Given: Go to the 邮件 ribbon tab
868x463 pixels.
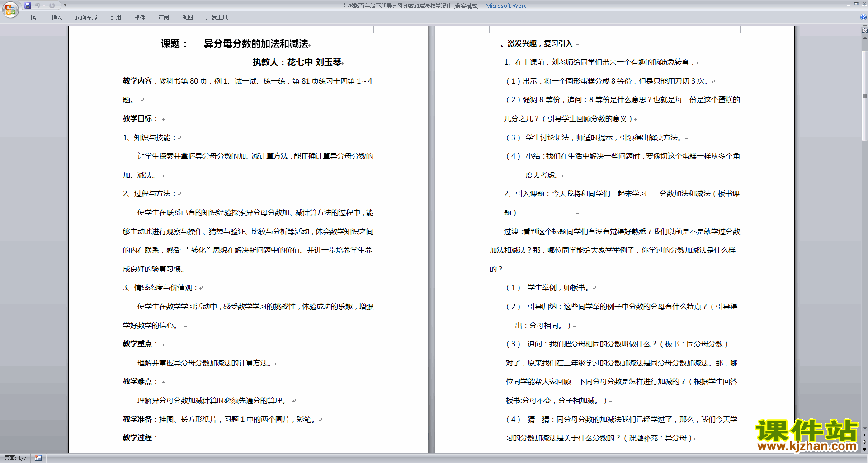Looking at the screenshot, I should [x=140, y=18].
